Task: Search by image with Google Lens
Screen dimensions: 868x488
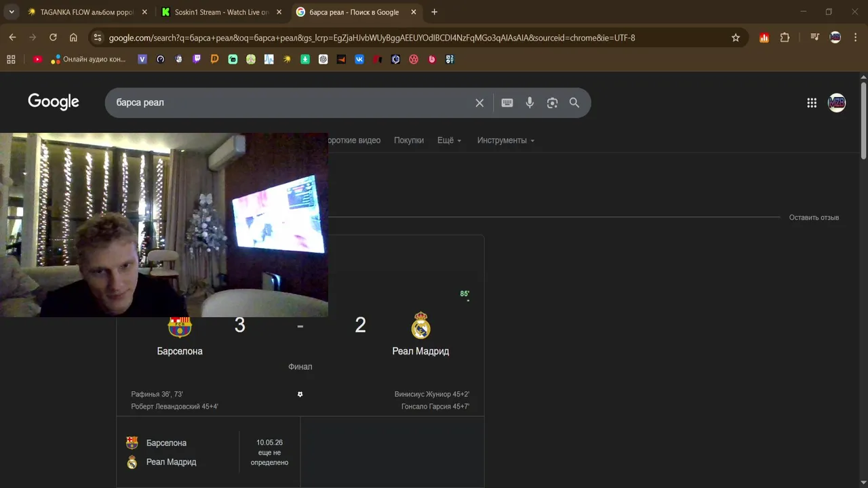Action: [x=552, y=102]
